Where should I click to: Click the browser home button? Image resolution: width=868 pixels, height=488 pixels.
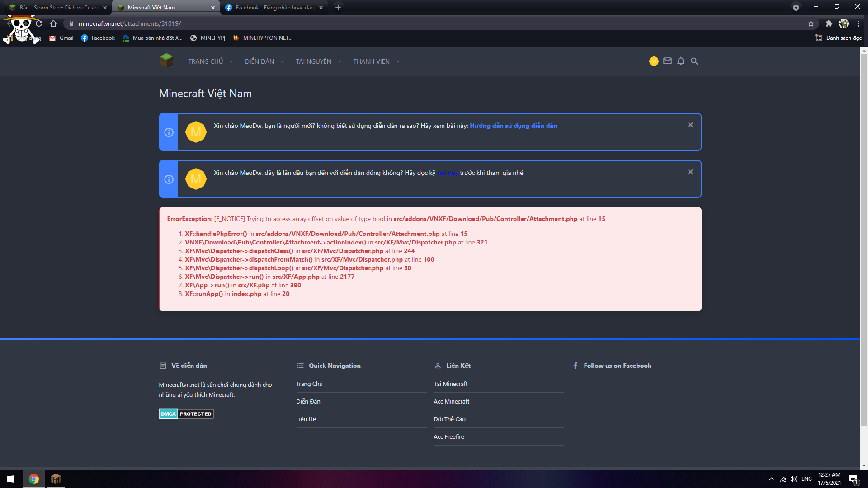pyautogui.click(x=53, y=23)
